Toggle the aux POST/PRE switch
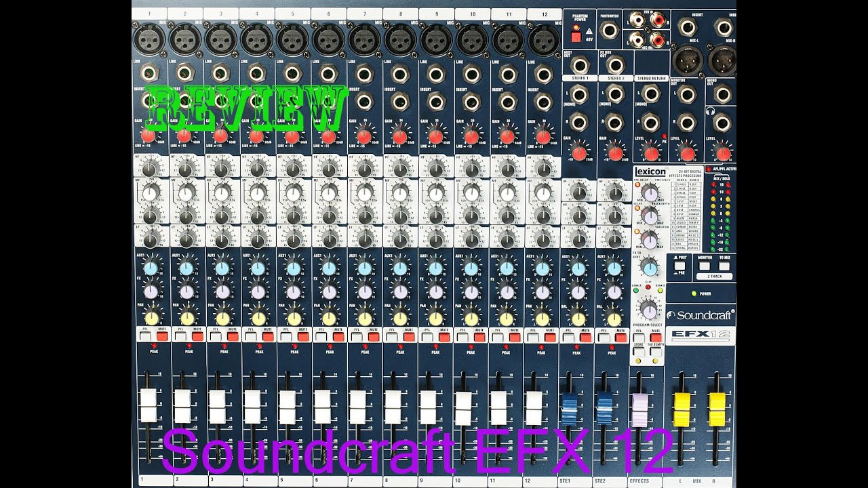The width and height of the screenshot is (868, 488). (x=679, y=266)
